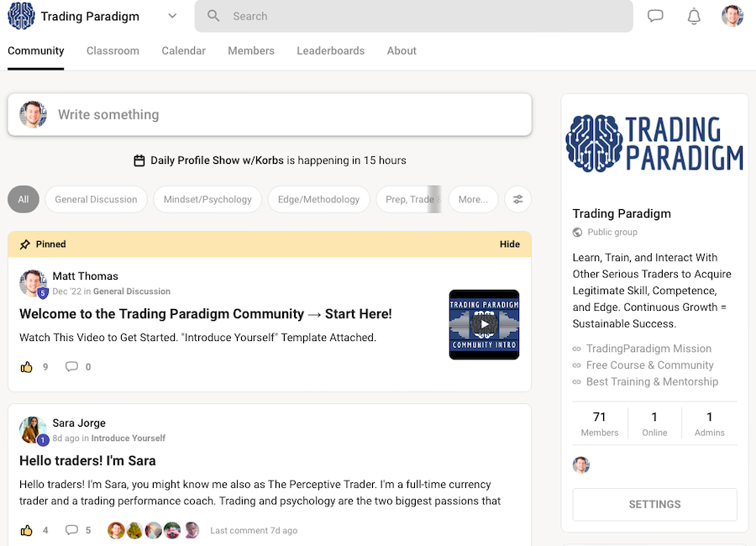Viewport: 756px width, 546px height.
Task: Play the Community Intro video thumbnail
Action: [484, 324]
